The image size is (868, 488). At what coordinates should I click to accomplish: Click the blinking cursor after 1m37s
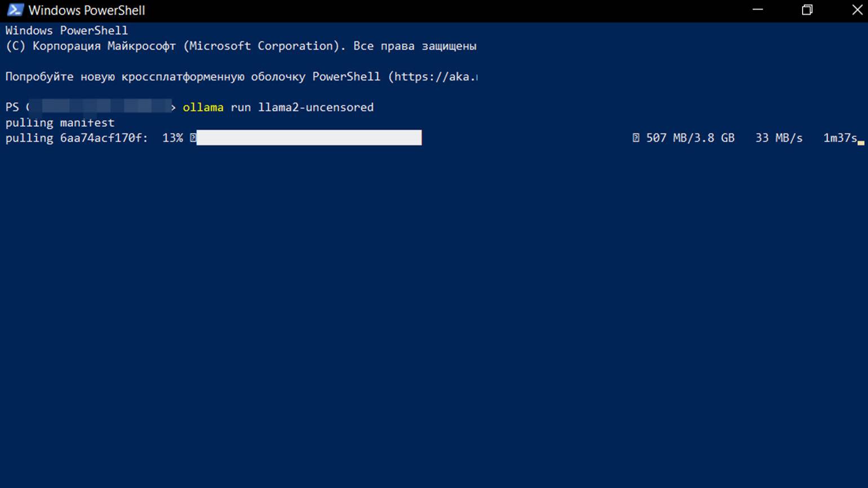861,143
